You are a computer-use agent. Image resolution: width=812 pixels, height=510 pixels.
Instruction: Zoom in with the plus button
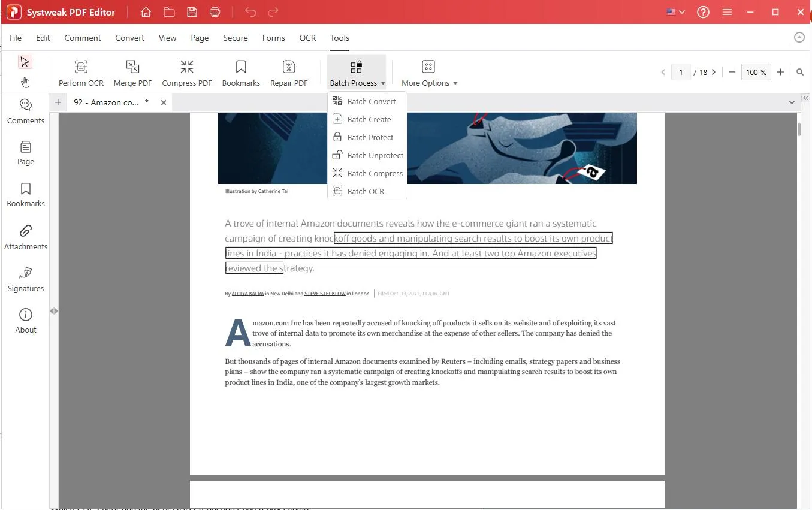pos(780,72)
